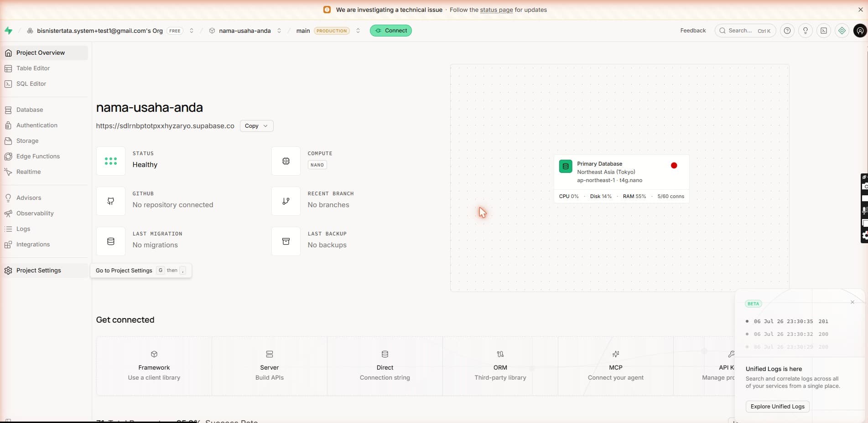The height and width of the screenshot is (423, 868).
Task: Open Project Overview in sidebar
Action: pyautogui.click(x=45, y=53)
